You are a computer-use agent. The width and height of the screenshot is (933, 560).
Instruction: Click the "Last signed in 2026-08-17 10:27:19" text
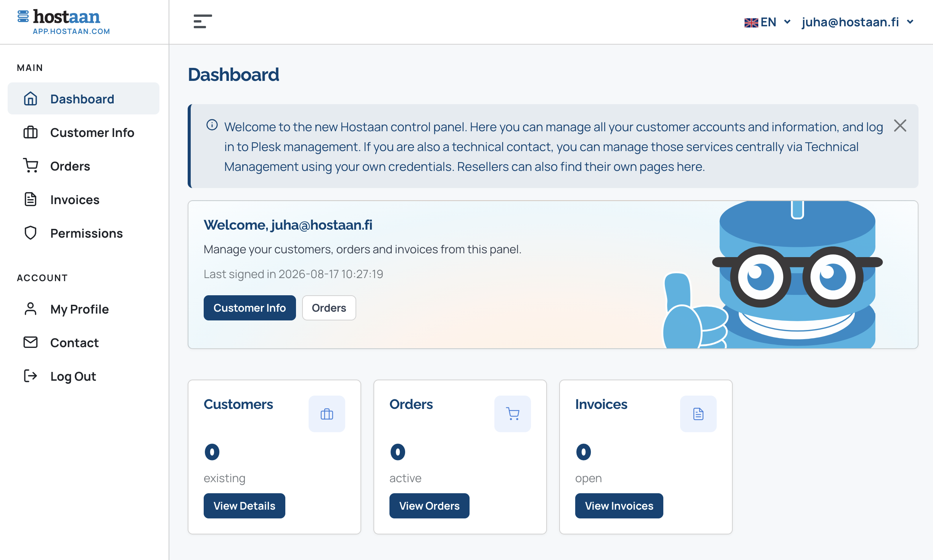[x=293, y=274]
